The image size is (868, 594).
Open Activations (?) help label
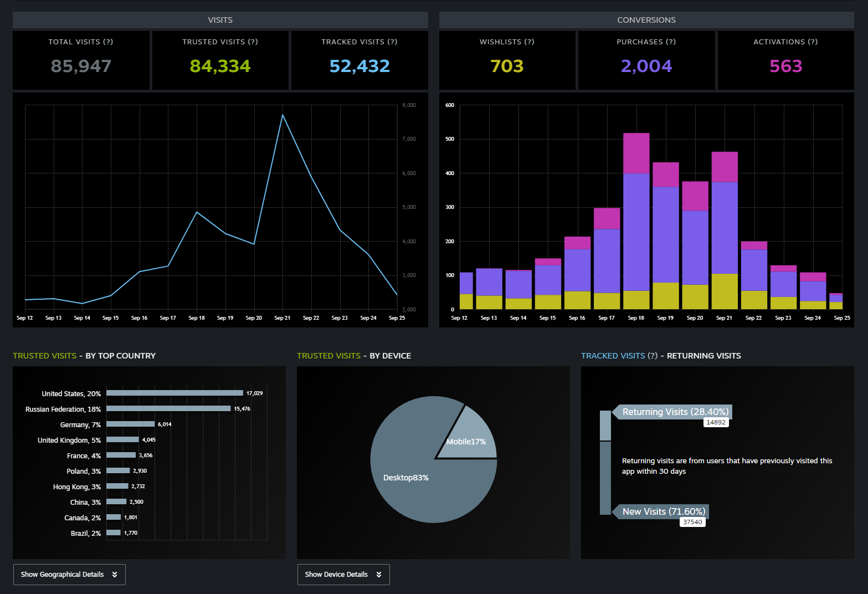click(785, 42)
